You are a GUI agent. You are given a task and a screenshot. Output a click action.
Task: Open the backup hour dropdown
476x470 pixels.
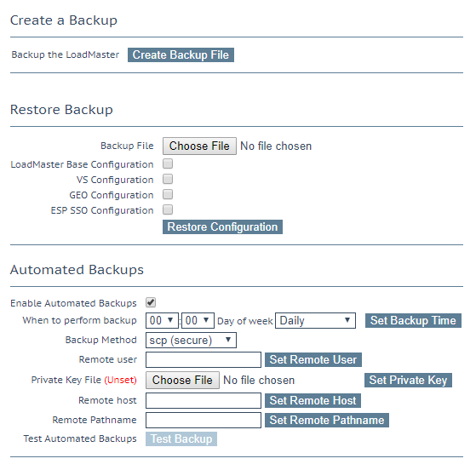[x=162, y=321]
